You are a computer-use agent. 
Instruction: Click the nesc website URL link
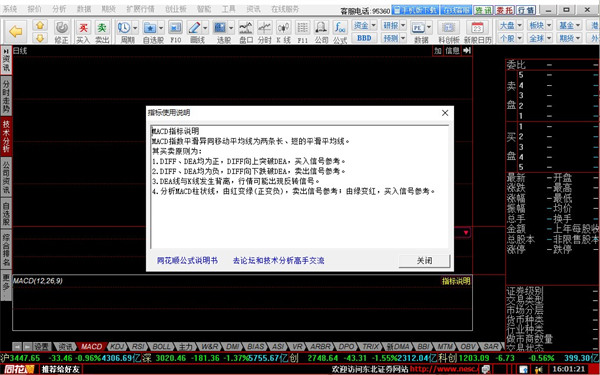point(445,370)
